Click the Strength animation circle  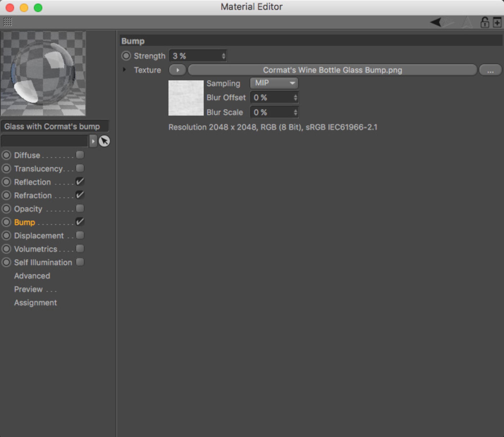coord(126,56)
